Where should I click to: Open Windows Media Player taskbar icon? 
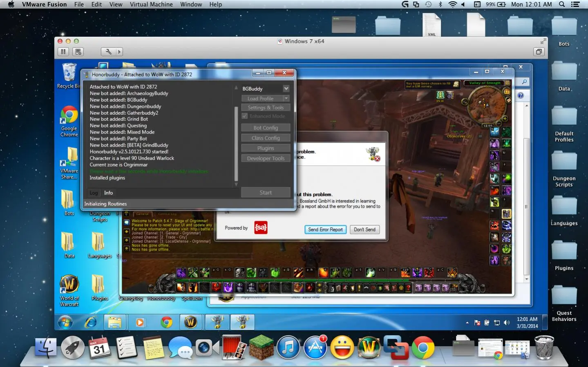pos(140,323)
